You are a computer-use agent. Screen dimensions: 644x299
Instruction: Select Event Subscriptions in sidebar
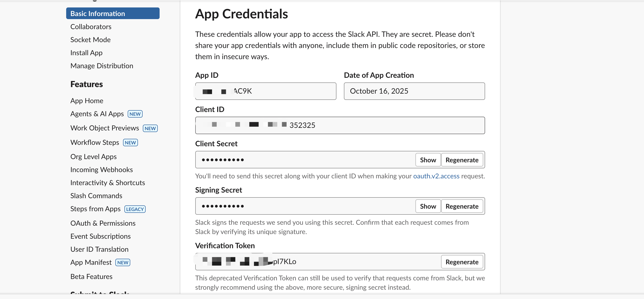[x=100, y=236]
